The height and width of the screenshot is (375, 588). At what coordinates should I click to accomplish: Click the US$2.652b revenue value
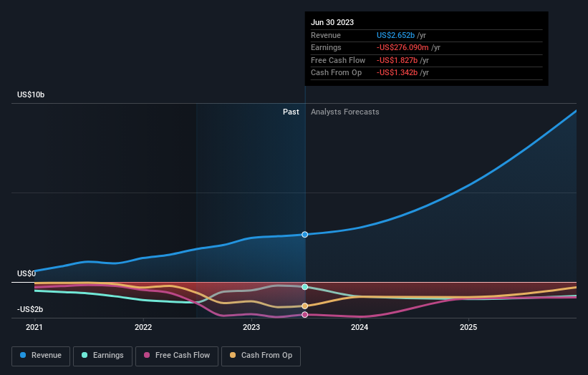pos(395,35)
